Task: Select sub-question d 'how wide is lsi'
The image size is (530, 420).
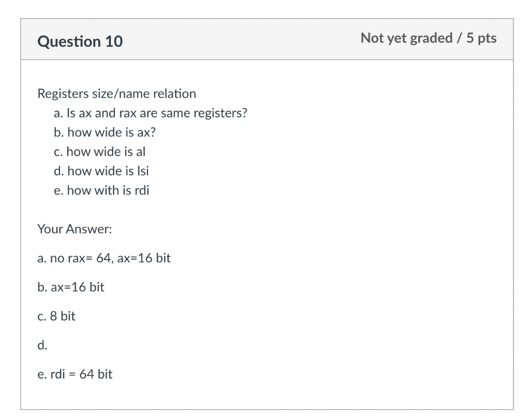Action: [x=101, y=171]
